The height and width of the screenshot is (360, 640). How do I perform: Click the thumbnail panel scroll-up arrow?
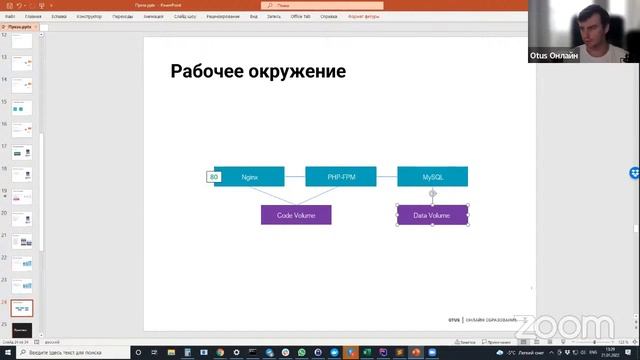click(x=41, y=35)
